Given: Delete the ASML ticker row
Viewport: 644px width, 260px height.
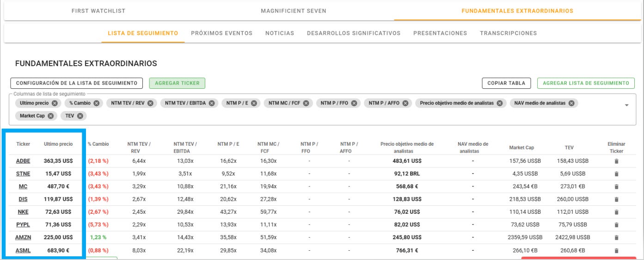Looking at the screenshot, I should [616, 250].
